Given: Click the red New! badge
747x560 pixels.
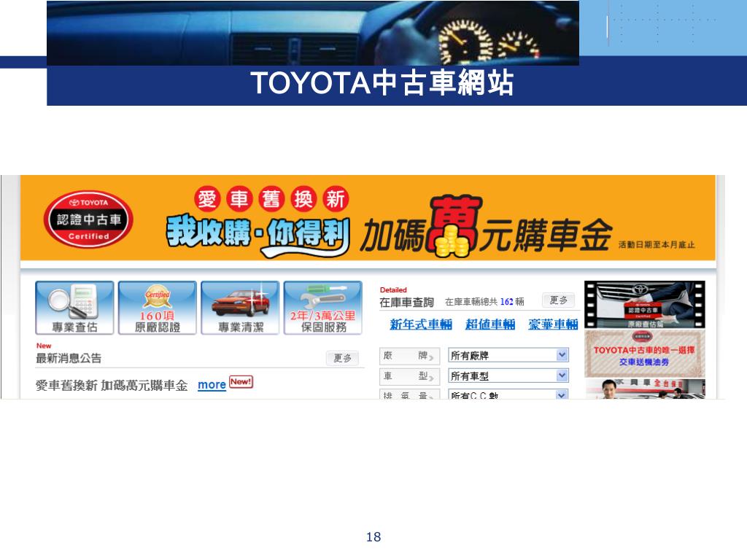Looking at the screenshot, I should (241, 382).
